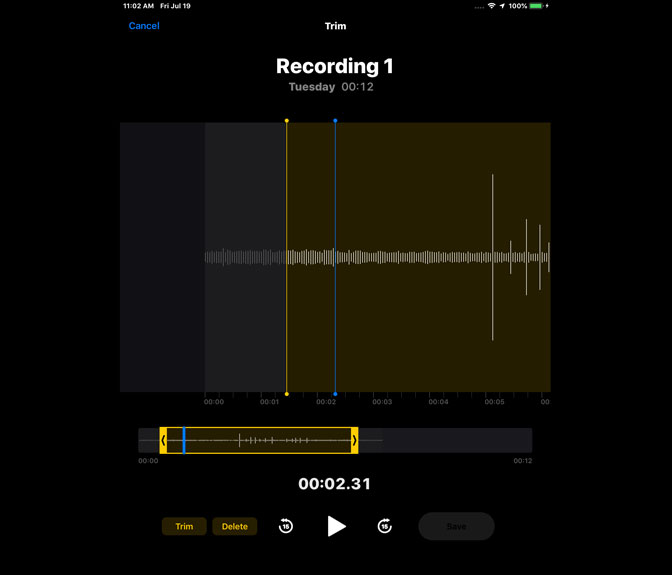Click the blue playhead line in main waveform

tap(335, 257)
